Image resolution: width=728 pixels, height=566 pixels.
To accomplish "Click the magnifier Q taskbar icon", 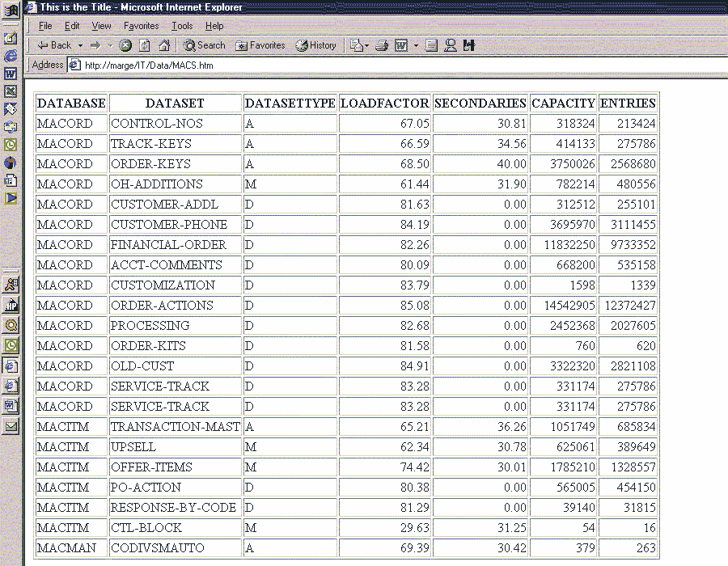I will point(11,325).
